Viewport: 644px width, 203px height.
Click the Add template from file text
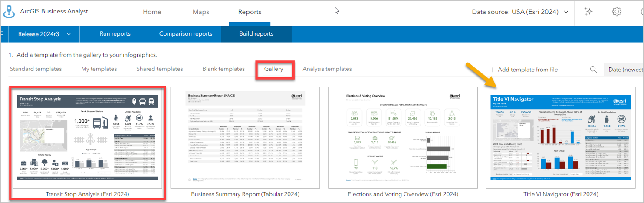(528, 70)
